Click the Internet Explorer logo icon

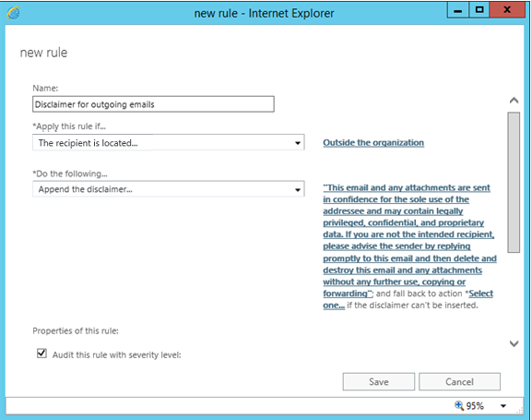tap(13, 13)
